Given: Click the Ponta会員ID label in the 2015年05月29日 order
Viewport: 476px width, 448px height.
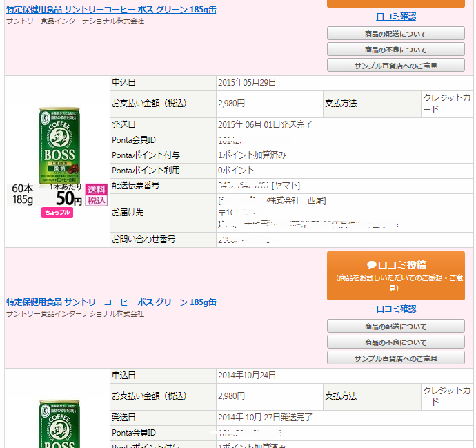Looking at the screenshot, I should point(134,140).
